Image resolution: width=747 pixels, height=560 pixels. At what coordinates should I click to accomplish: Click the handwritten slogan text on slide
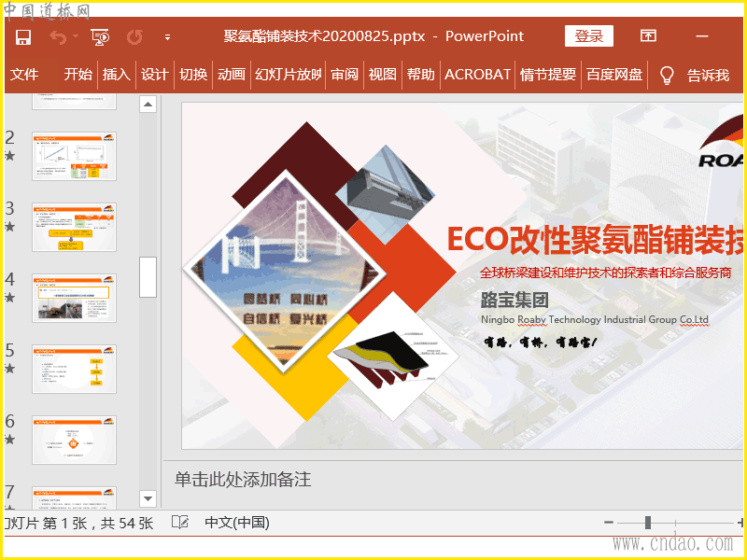tap(540, 342)
